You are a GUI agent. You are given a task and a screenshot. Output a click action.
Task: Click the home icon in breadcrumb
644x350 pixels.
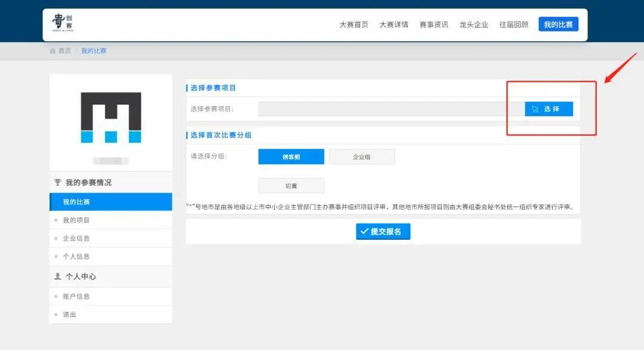tap(52, 51)
